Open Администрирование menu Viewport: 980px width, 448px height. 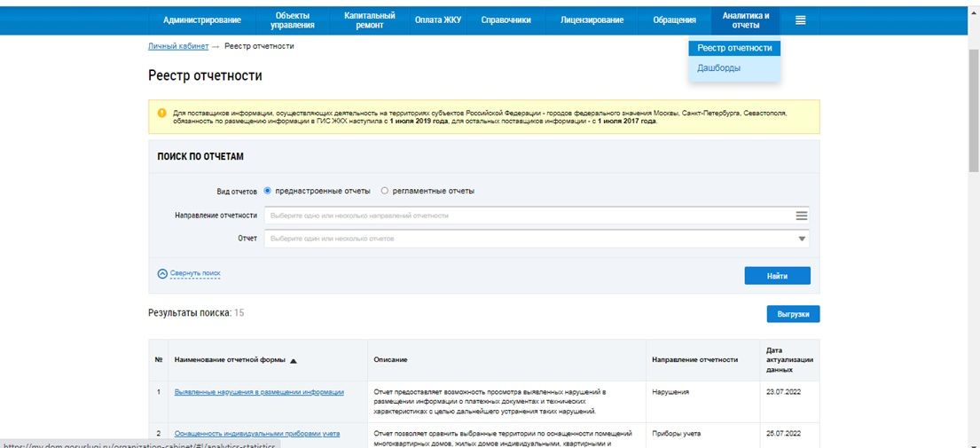pos(201,20)
